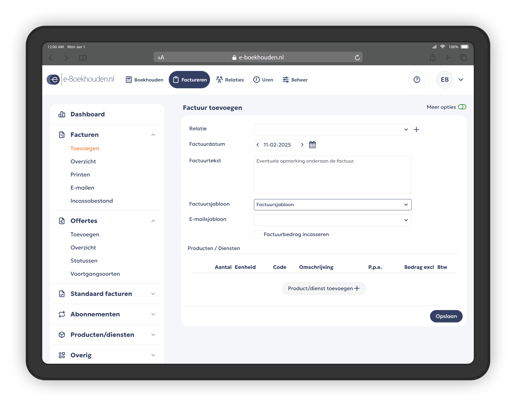Open the Relatie dropdown

pyautogui.click(x=333, y=129)
